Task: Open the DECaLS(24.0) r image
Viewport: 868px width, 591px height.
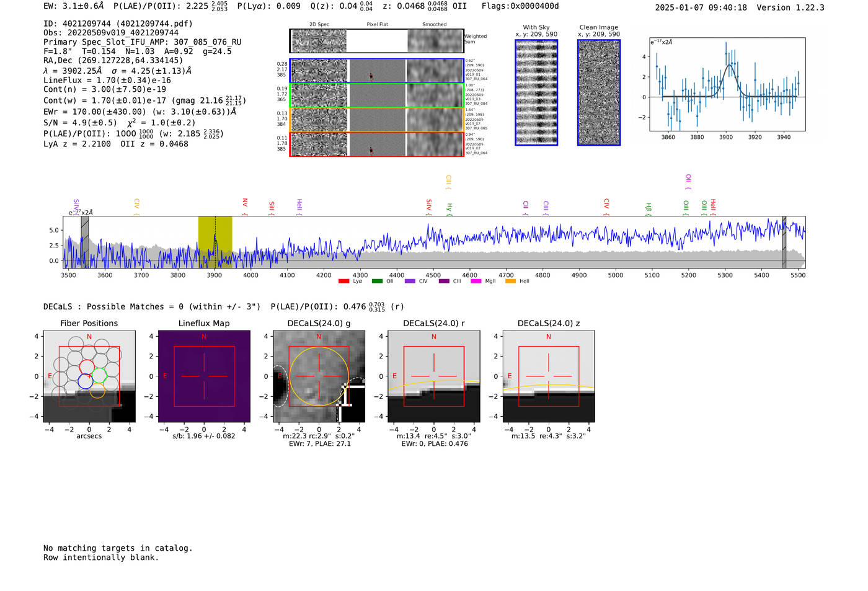Action: click(434, 376)
